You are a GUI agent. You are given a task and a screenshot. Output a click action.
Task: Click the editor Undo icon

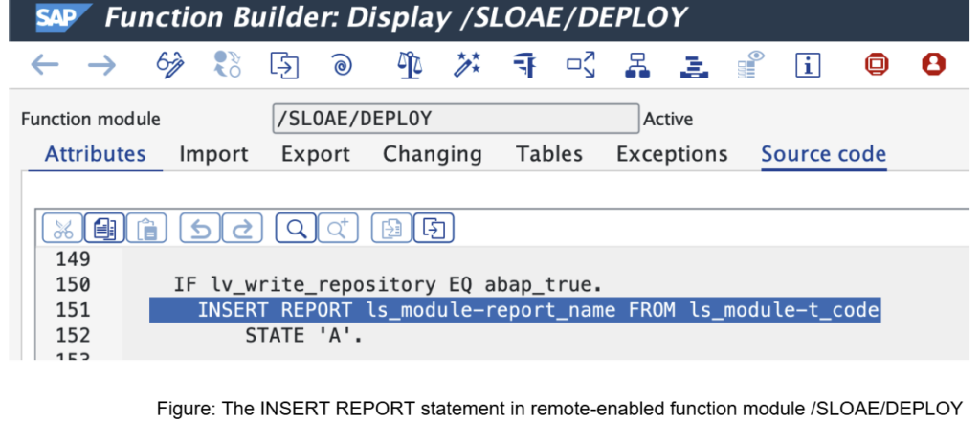[200, 228]
